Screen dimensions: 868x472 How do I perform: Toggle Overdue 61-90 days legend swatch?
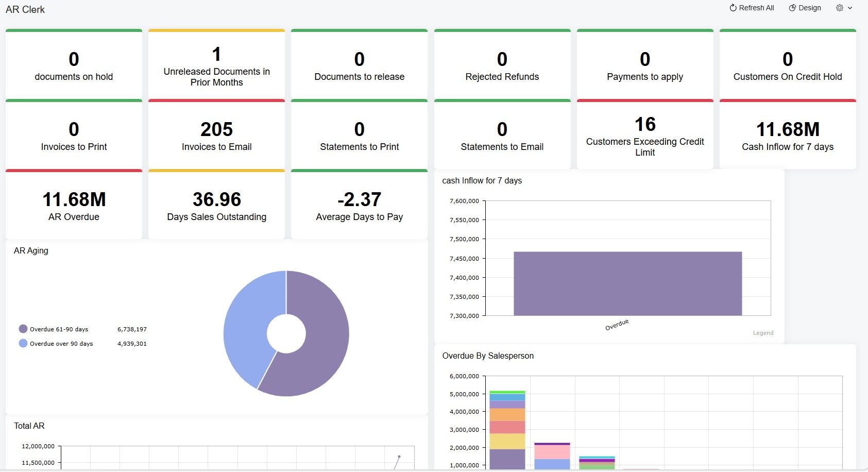point(23,329)
